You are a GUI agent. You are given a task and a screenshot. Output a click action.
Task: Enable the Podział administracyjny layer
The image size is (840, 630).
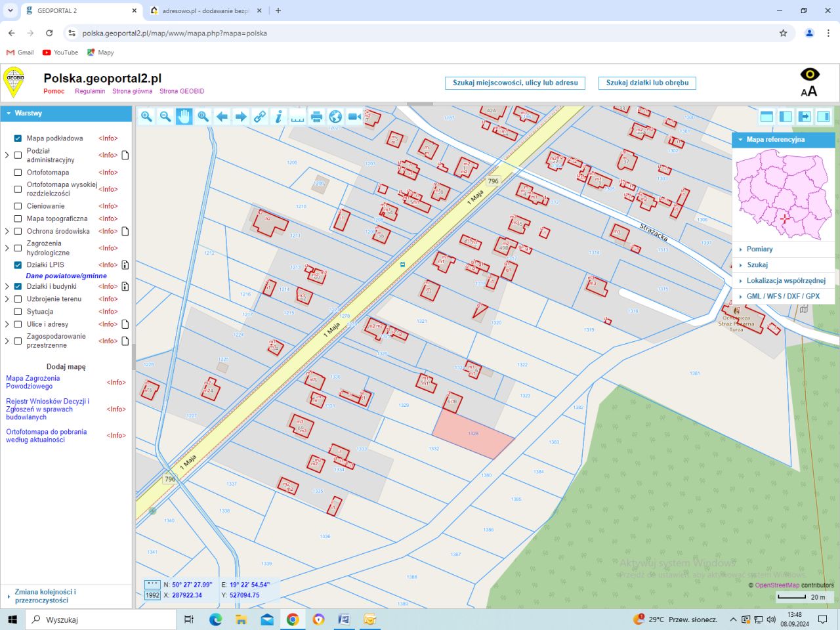pyautogui.click(x=18, y=156)
